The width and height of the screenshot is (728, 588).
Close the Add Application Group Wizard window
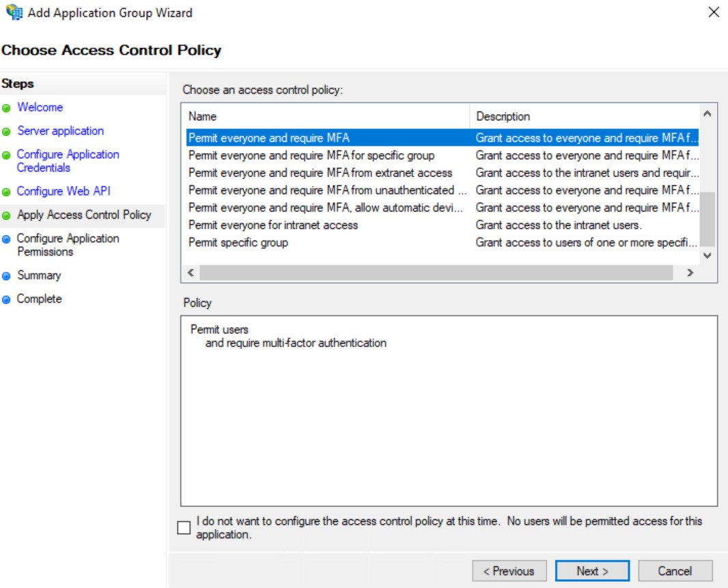pyautogui.click(x=714, y=12)
